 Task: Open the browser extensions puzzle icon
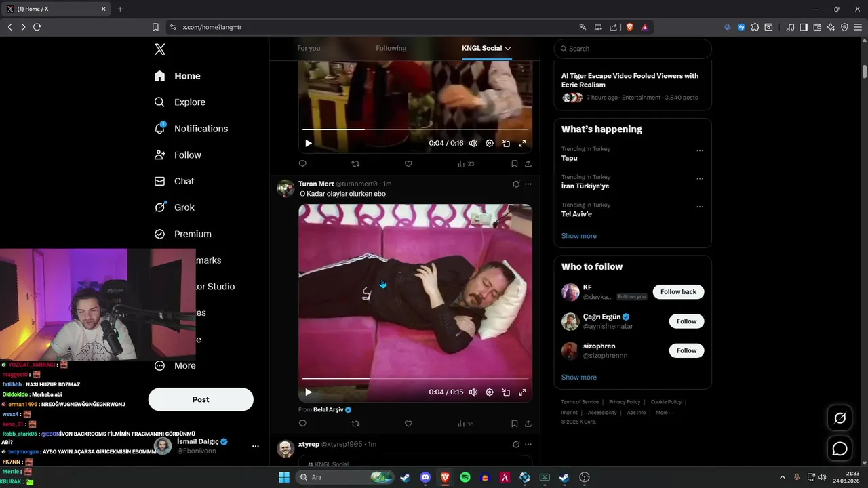click(755, 27)
